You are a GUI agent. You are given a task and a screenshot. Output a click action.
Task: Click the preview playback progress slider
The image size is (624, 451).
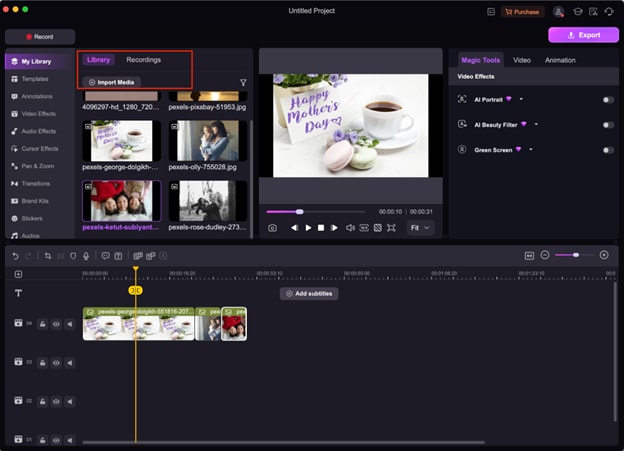[x=315, y=212]
